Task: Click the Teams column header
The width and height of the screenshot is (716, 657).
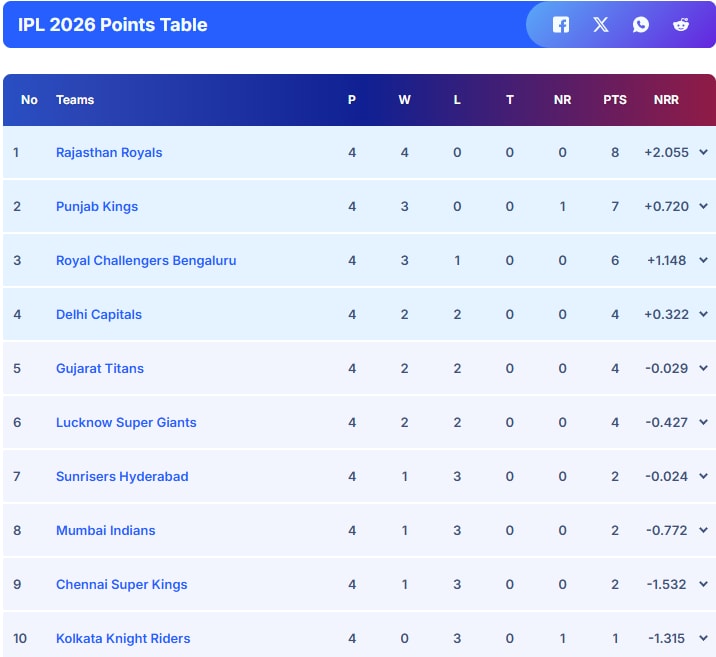Action: tap(75, 100)
